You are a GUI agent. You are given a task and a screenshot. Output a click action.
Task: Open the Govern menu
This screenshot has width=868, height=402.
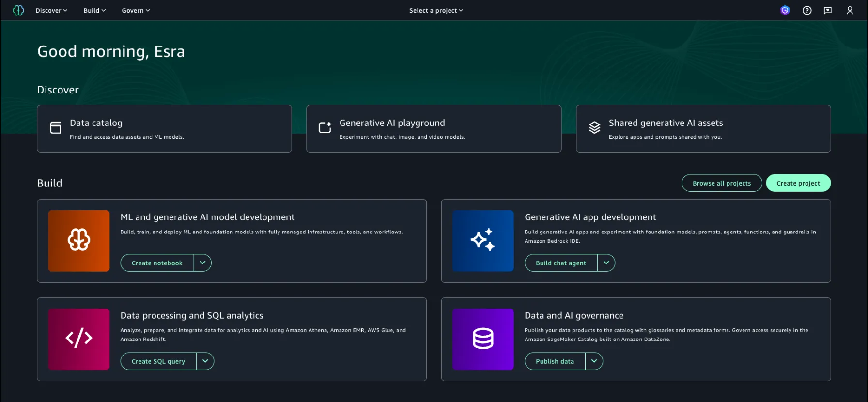click(136, 10)
